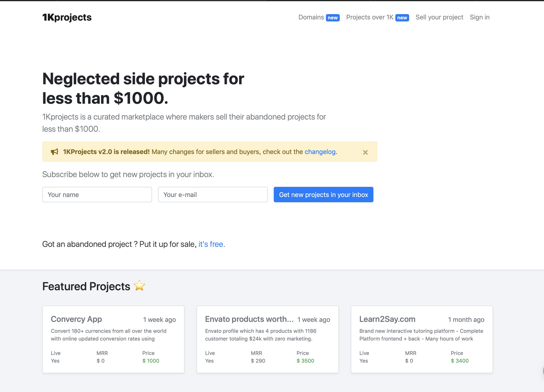Open the Sell your project page
544x392 pixels.
click(x=439, y=17)
